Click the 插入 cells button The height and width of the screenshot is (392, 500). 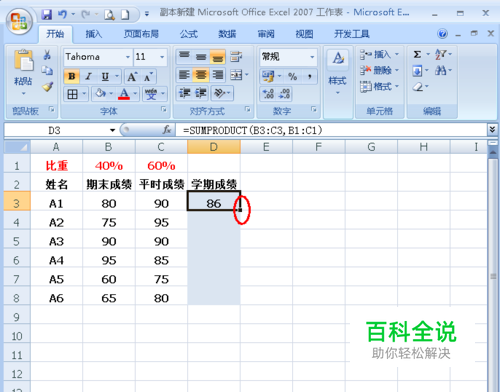379,54
